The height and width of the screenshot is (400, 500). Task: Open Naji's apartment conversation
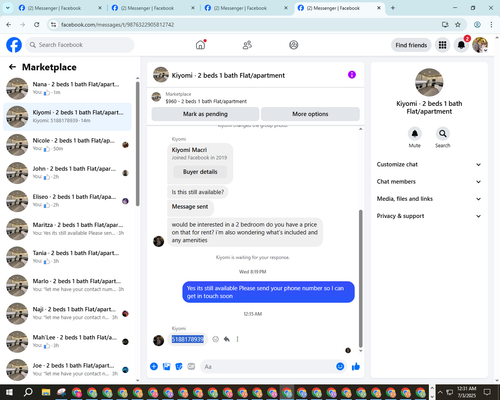coord(67,313)
